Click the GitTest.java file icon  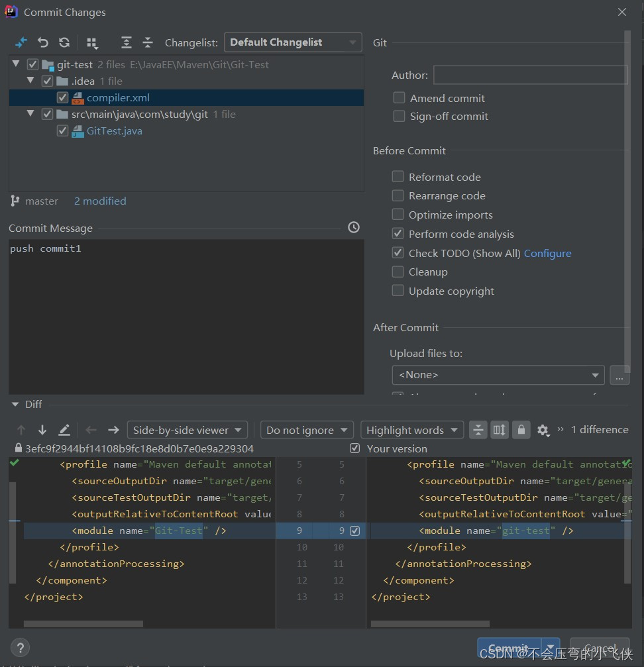point(78,131)
